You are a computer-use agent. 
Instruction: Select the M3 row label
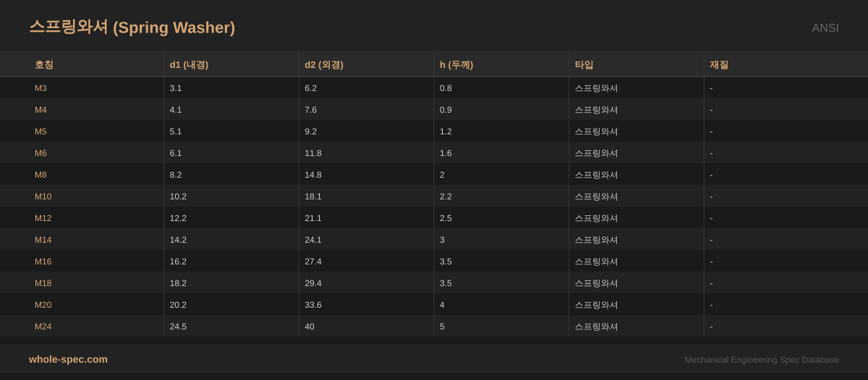coord(41,88)
